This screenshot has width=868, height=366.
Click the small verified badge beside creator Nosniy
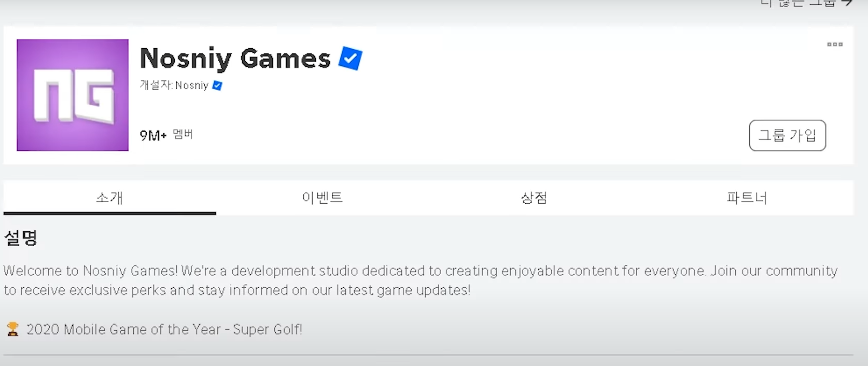pyautogui.click(x=217, y=86)
